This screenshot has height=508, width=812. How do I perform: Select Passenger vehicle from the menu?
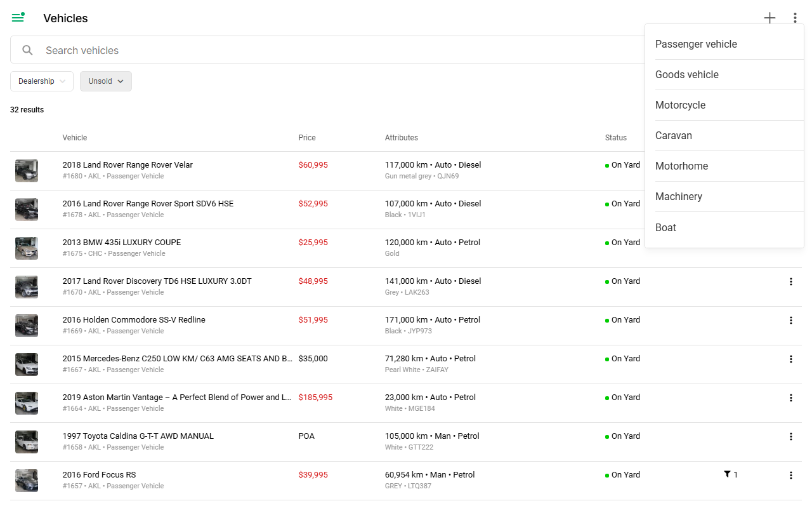pyautogui.click(x=724, y=44)
